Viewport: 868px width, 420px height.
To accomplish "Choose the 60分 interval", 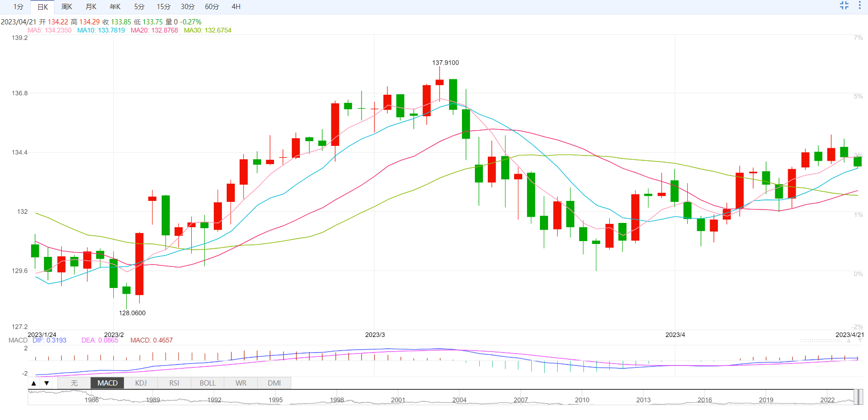I will (212, 7).
